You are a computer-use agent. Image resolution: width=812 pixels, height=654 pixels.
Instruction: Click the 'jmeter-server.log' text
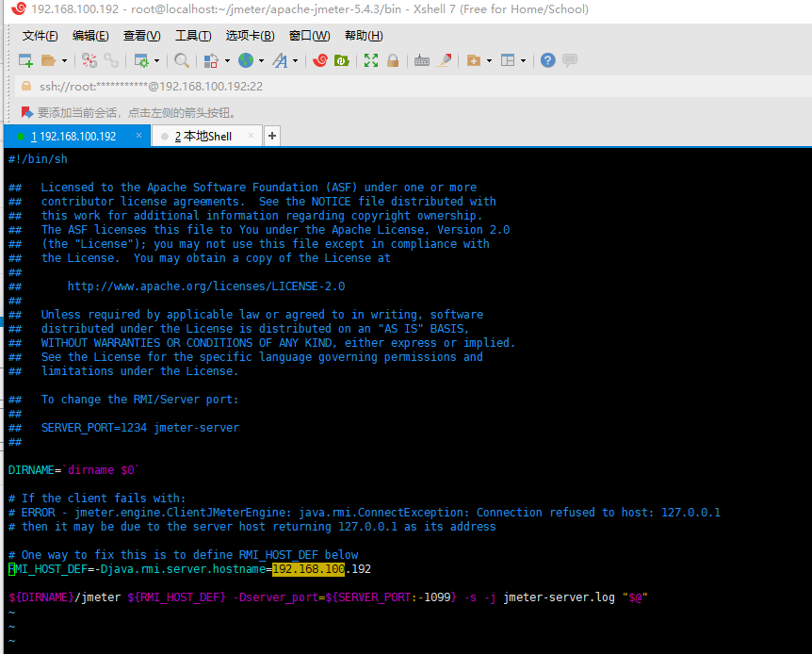(x=559, y=597)
